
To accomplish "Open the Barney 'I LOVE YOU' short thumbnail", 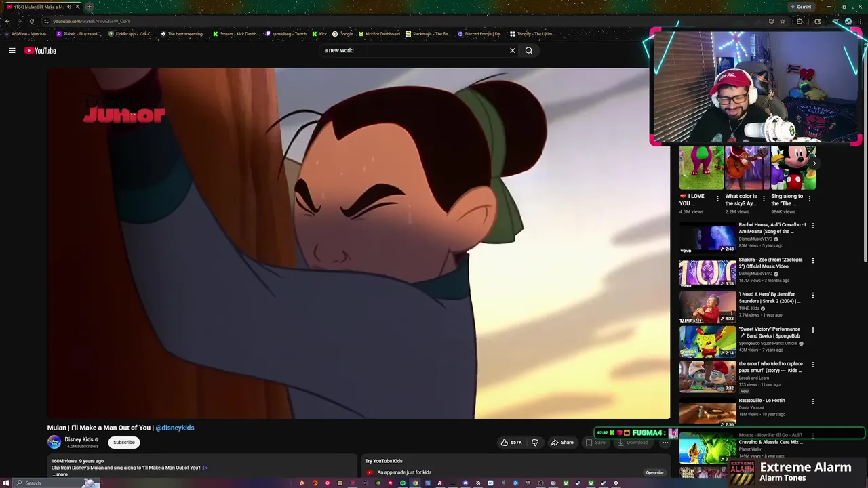I will click(701, 168).
